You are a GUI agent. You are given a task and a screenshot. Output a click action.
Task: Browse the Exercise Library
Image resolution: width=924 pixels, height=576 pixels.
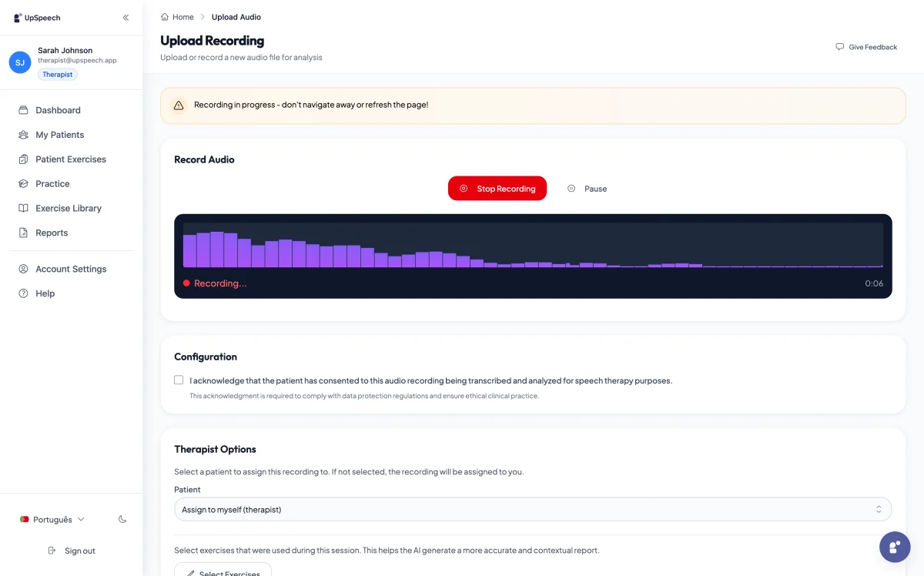[69, 208]
